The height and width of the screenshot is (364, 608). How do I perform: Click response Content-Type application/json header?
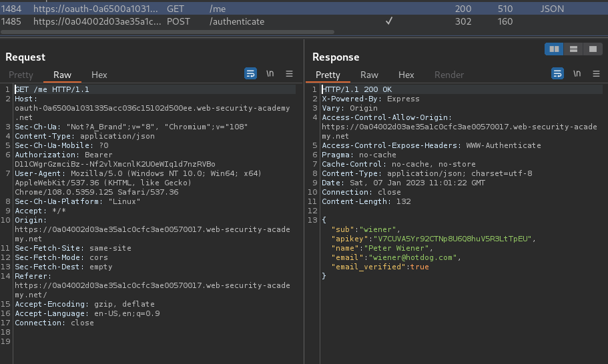[x=427, y=173]
